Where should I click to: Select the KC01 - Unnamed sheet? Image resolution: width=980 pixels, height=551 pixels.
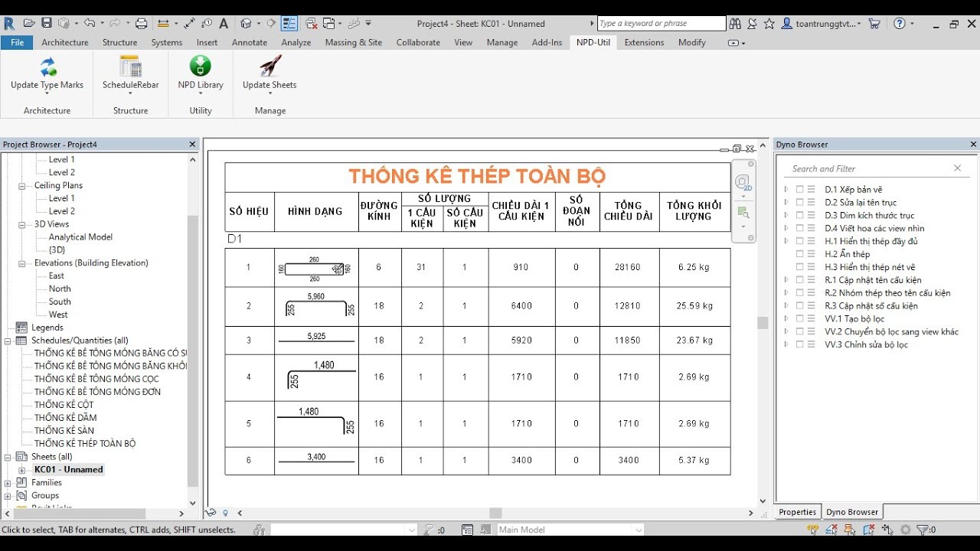click(x=69, y=469)
